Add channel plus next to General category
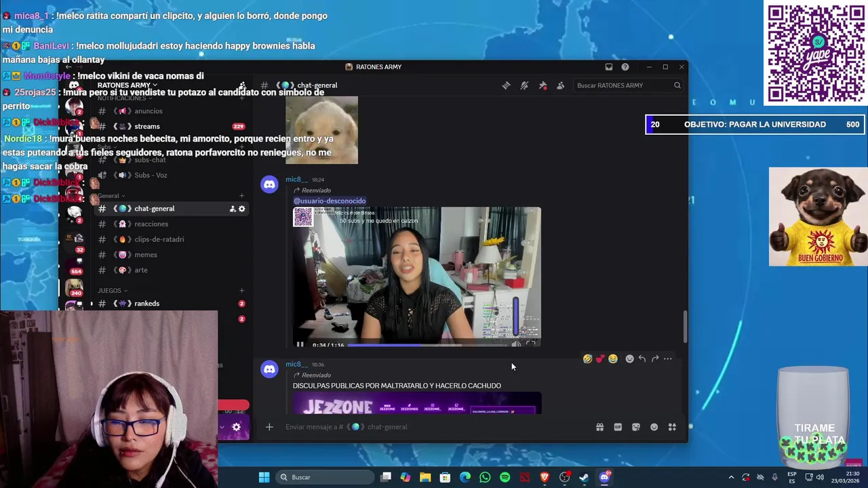Viewport: 868px width, 488px height. pos(241,196)
